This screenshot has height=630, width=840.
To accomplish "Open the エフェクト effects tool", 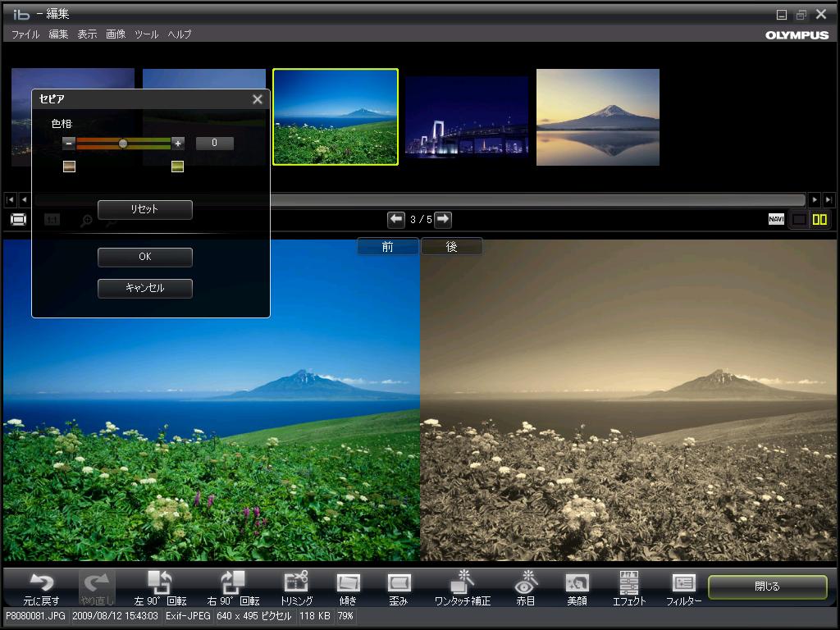I will pos(629,587).
